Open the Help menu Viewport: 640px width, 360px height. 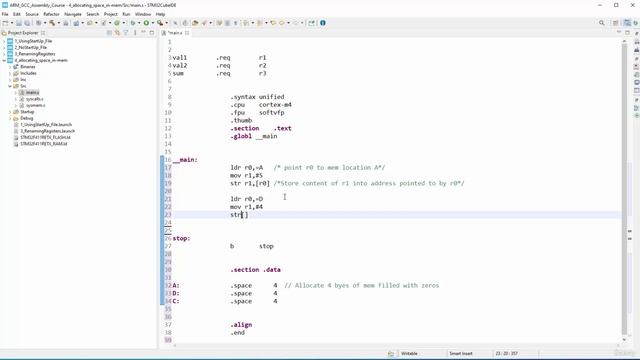[160, 14]
